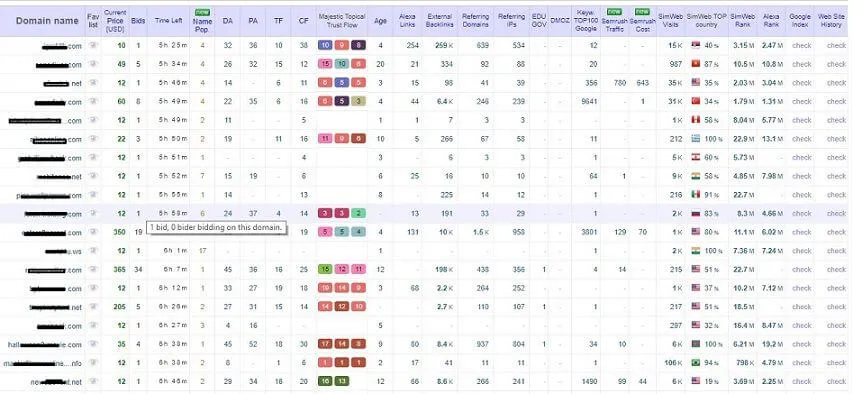Click the flag in the 4.85 M SimWeb Rank row

point(696,176)
